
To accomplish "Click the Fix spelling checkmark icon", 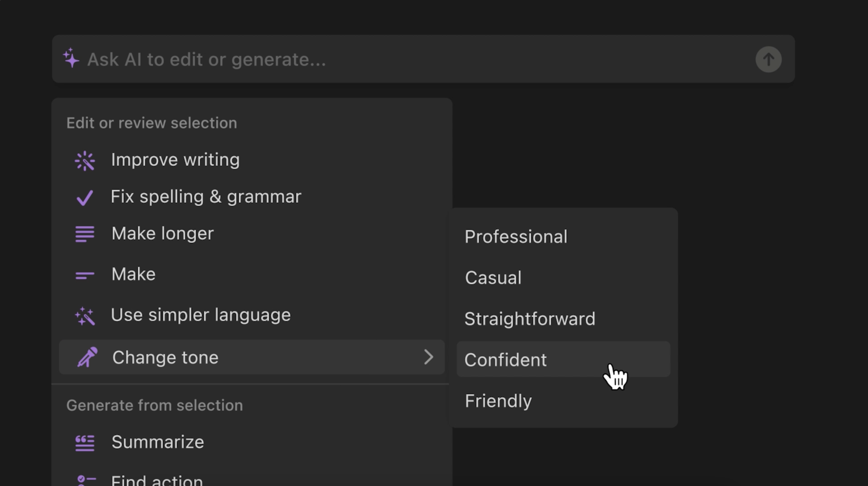I will (x=85, y=198).
